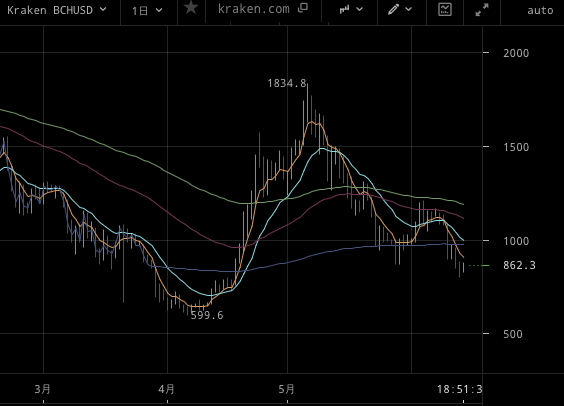Select the pencil drawing tool icon
The height and width of the screenshot is (406, 564).
pos(394,9)
